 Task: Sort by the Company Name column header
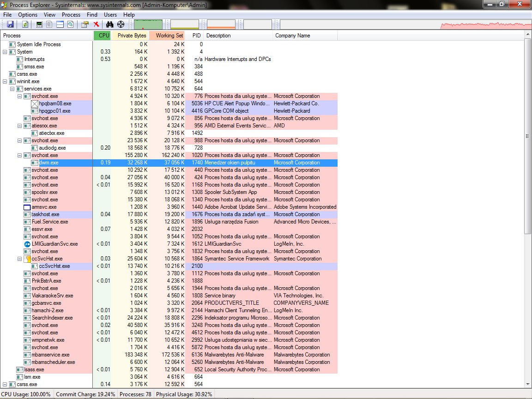pos(305,36)
